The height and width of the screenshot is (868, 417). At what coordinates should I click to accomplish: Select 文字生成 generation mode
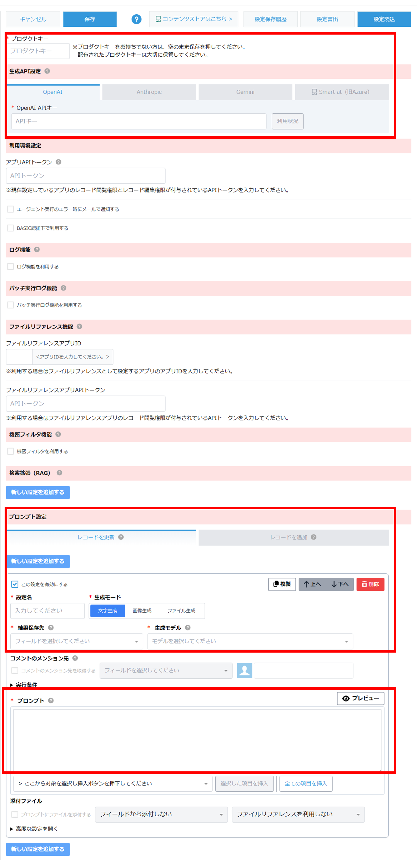point(107,611)
